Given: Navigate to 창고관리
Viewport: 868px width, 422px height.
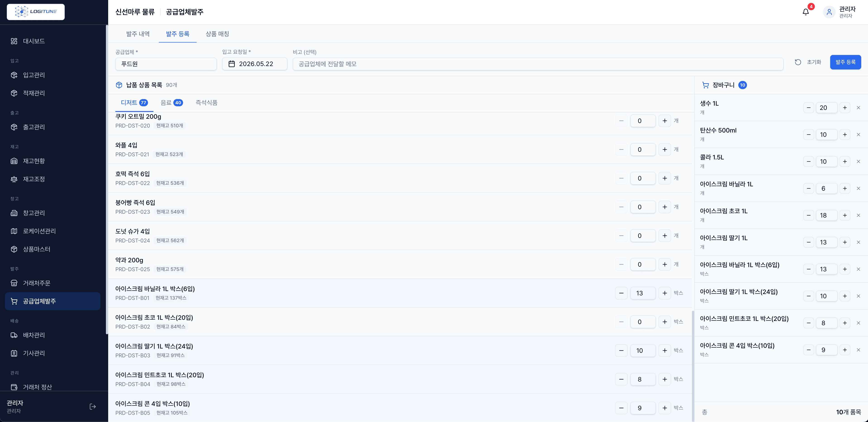Looking at the screenshot, I should click(52, 213).
